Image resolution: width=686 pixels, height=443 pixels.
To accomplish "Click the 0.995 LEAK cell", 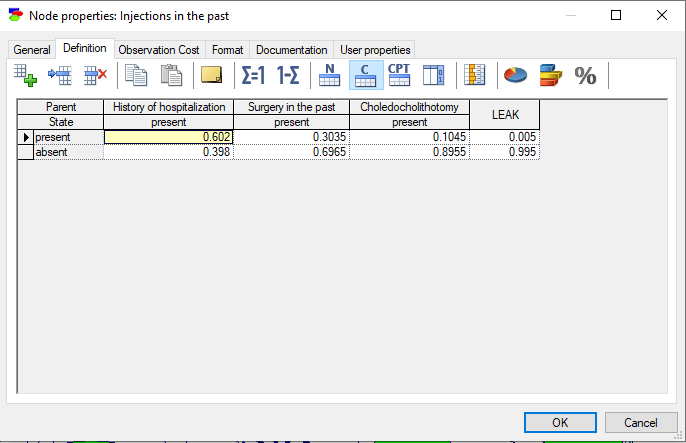I will click(x=504, y=152).
